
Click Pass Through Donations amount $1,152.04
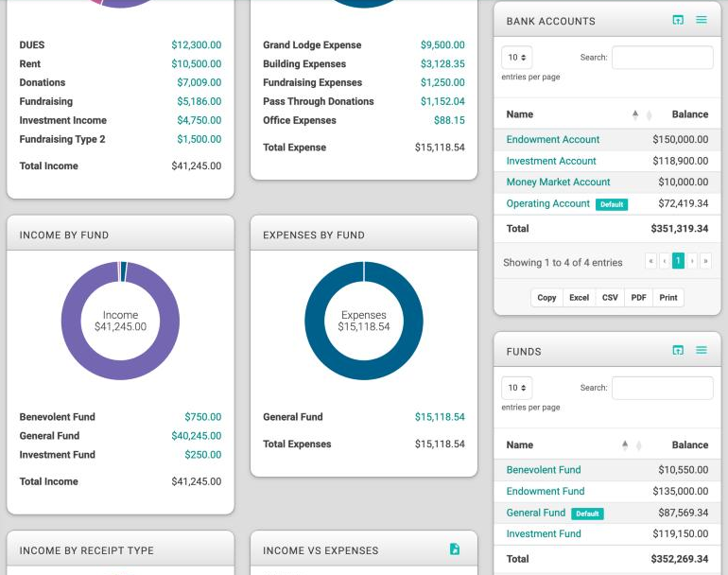442,101
